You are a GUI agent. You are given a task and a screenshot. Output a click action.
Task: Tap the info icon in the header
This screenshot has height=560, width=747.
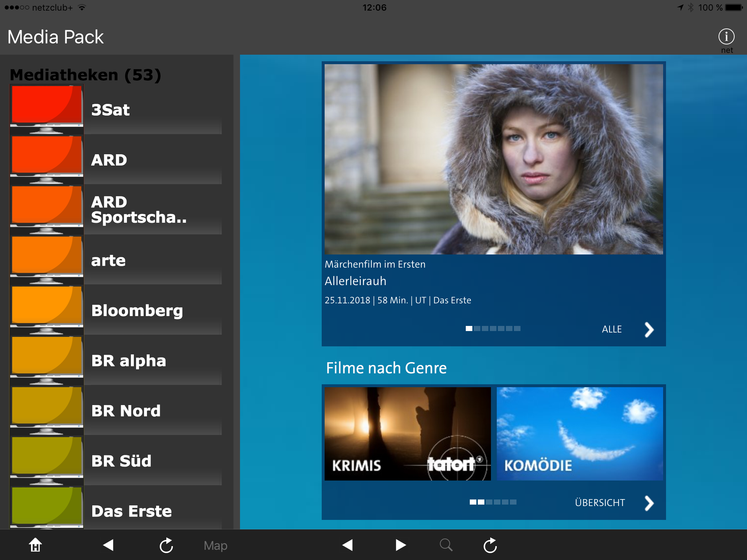coord(726,36)
